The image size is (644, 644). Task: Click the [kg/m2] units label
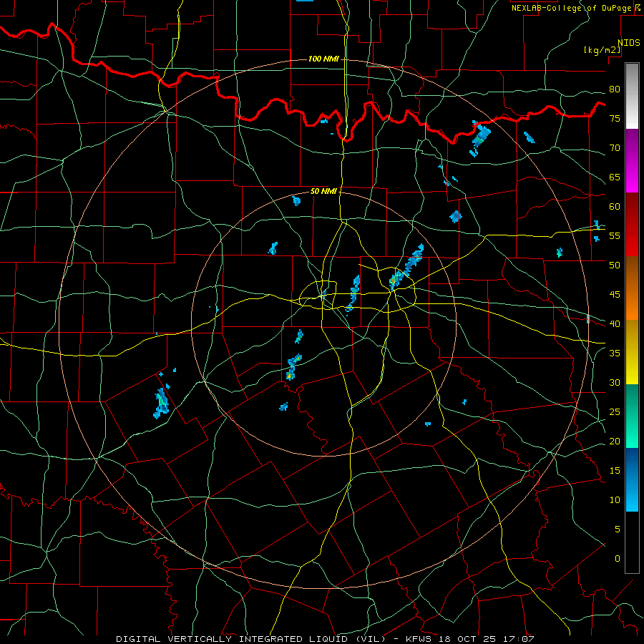pyautogui.click(x=602, y=50)
